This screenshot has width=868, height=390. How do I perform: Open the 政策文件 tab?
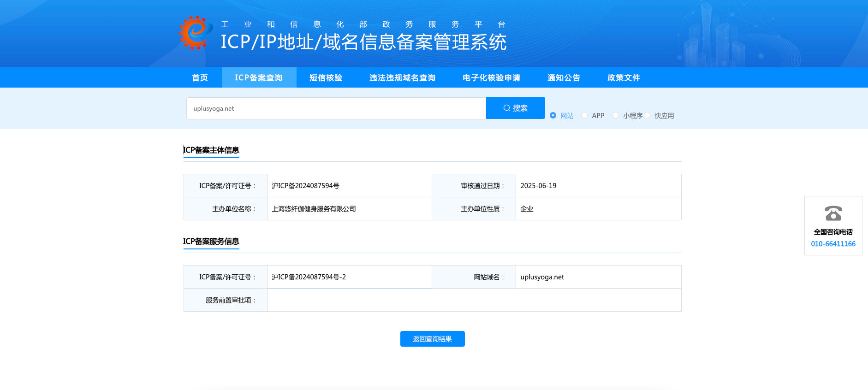(624, 77)
